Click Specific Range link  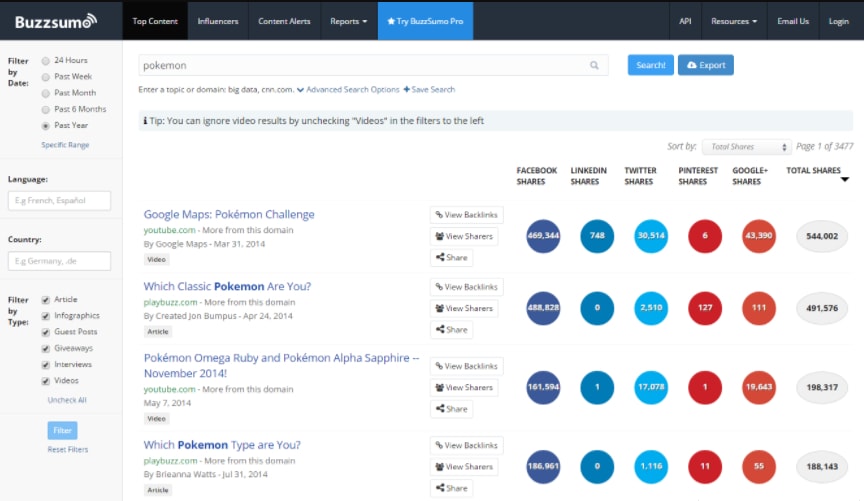pyautogui.click(x=65, y=144)
